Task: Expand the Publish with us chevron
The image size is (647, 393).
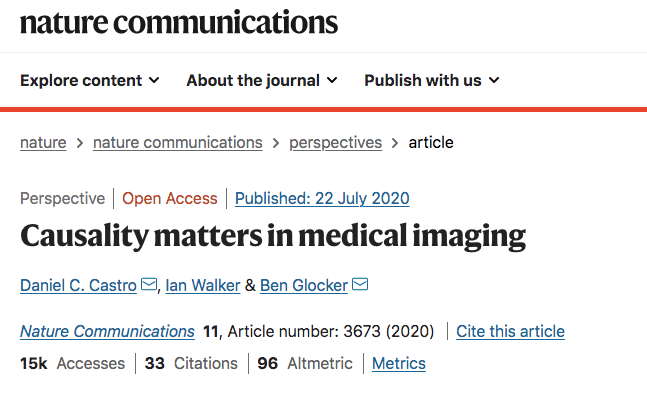Action: pos(494,80)
